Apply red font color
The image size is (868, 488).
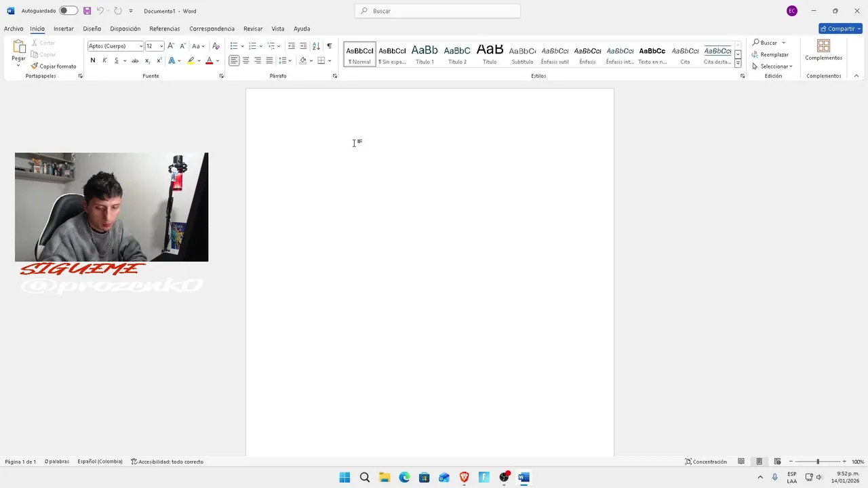[x=209, y=60]
